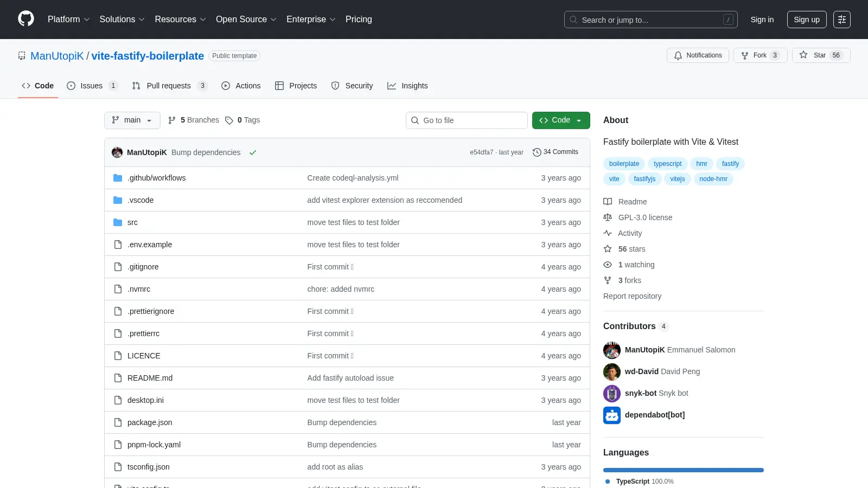868x488 pixels.
Task: Click the TypeScript language progress bar
Action: [x=684, y=470]
